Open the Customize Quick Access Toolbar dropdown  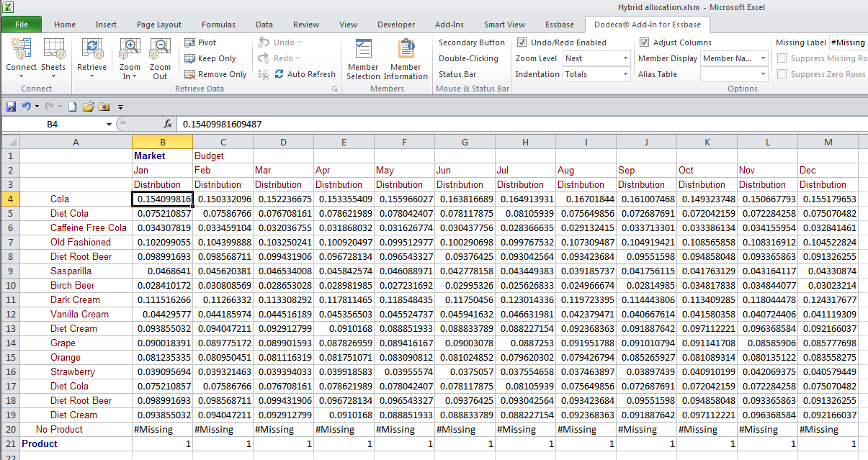tap(120, 107)
